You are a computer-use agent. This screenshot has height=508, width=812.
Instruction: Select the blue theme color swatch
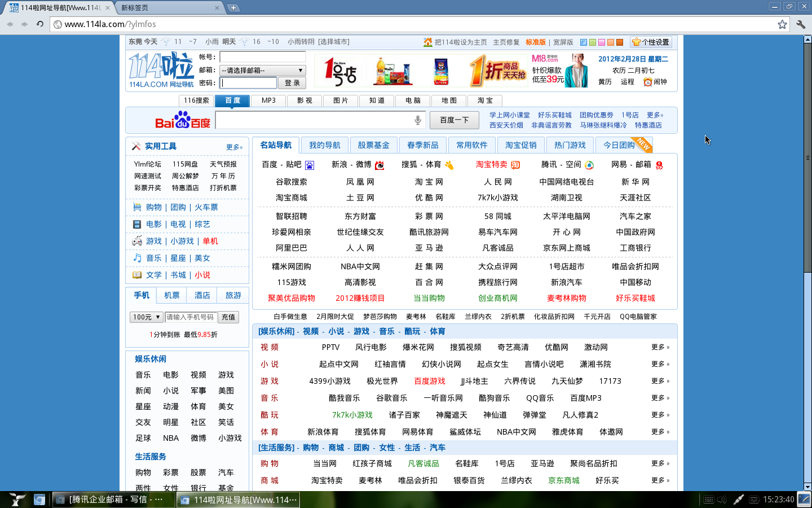coord(584,42)
